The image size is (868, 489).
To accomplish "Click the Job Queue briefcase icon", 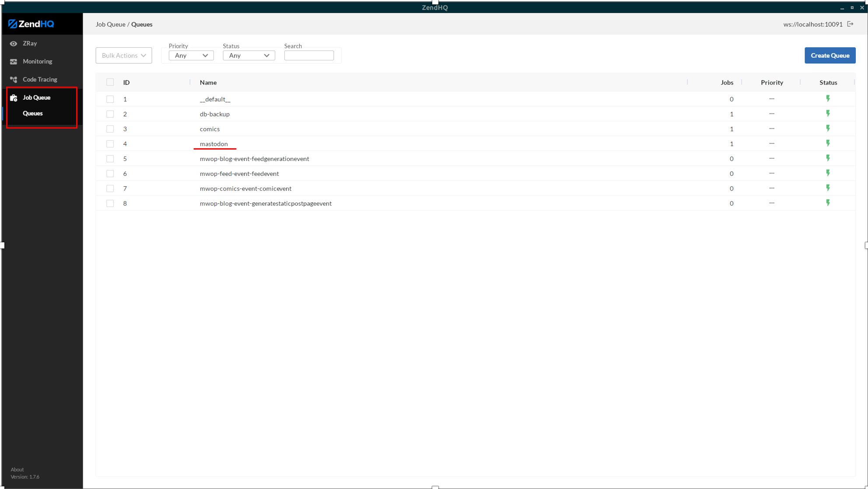I will [14, 98].
